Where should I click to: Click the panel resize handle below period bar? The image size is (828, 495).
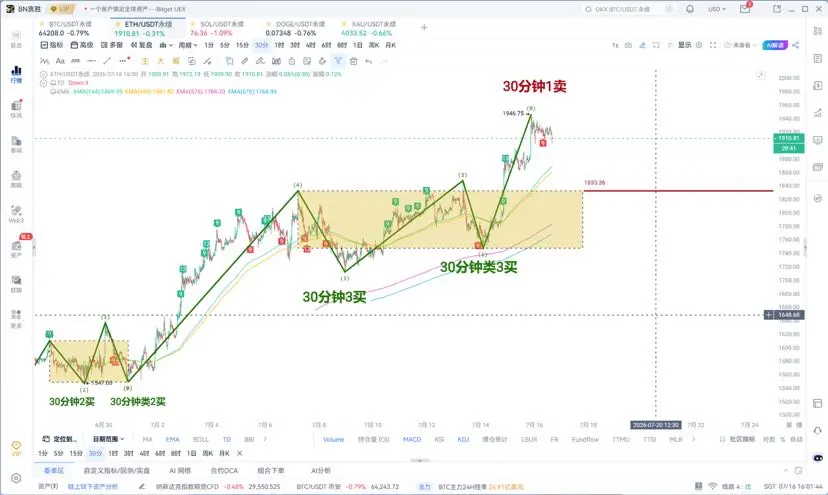[420, 461]
